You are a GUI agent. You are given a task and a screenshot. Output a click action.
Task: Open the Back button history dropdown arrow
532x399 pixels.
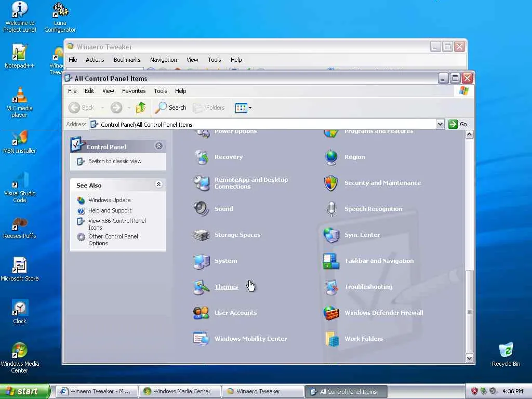102,108
